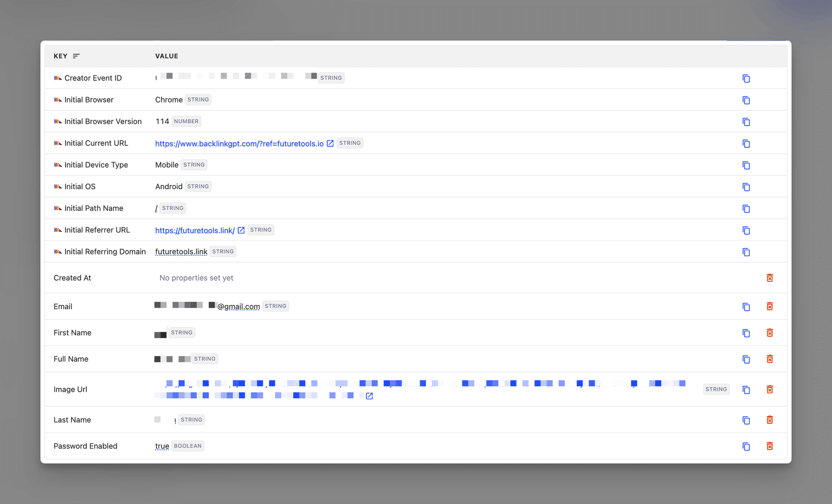
Task: Copy the Initial Current URL value
Action: (x=746, y=143)
